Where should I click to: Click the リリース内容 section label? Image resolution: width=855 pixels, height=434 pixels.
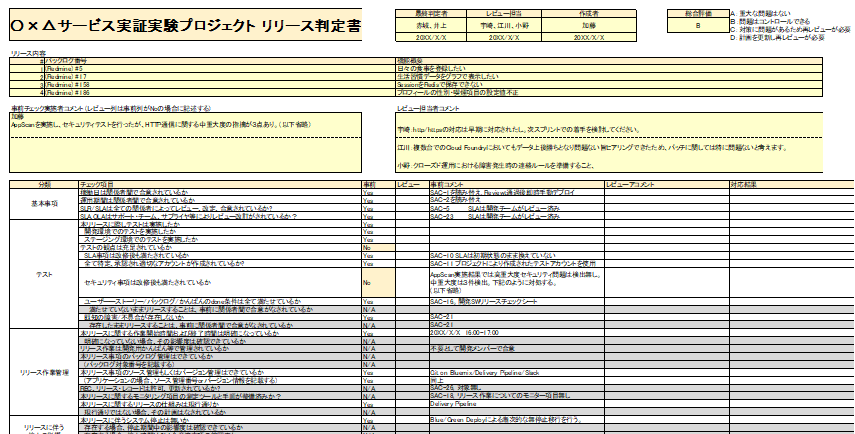pyautogui.click(x=27, y=53)
